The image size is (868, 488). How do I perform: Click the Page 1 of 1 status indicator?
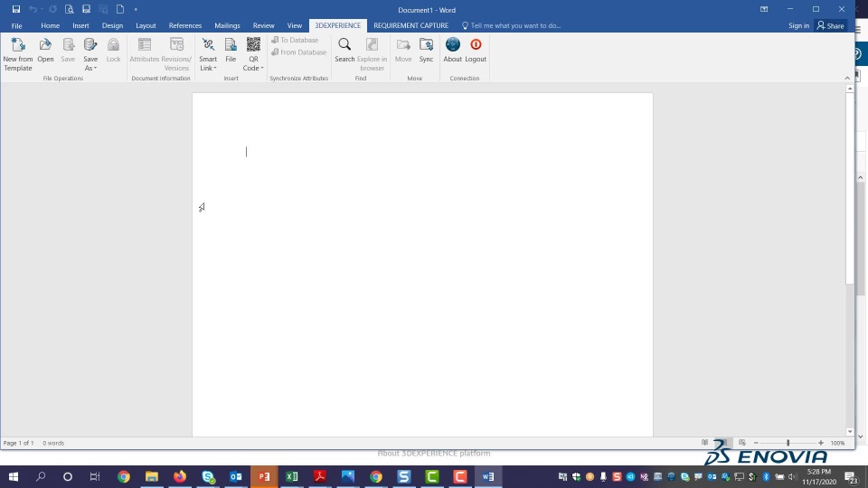[18, 443]
